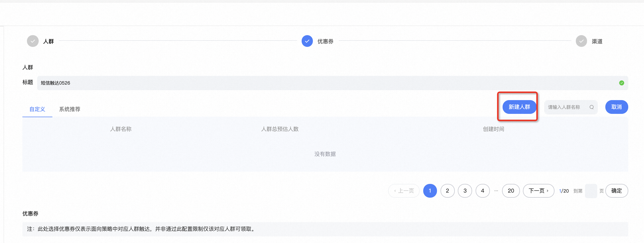Click the pagination ellipsis between 4 and 20
Screen dimensions: 644x243
496,191
